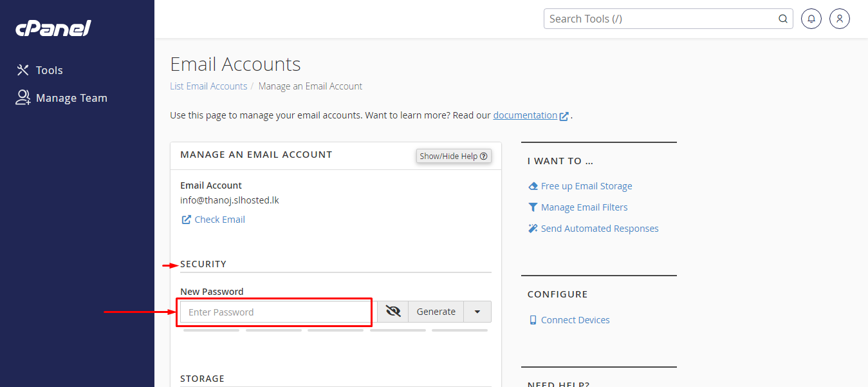Open the user account icon
This screenshot has width=868, height=387.
(x=840, y=19)
